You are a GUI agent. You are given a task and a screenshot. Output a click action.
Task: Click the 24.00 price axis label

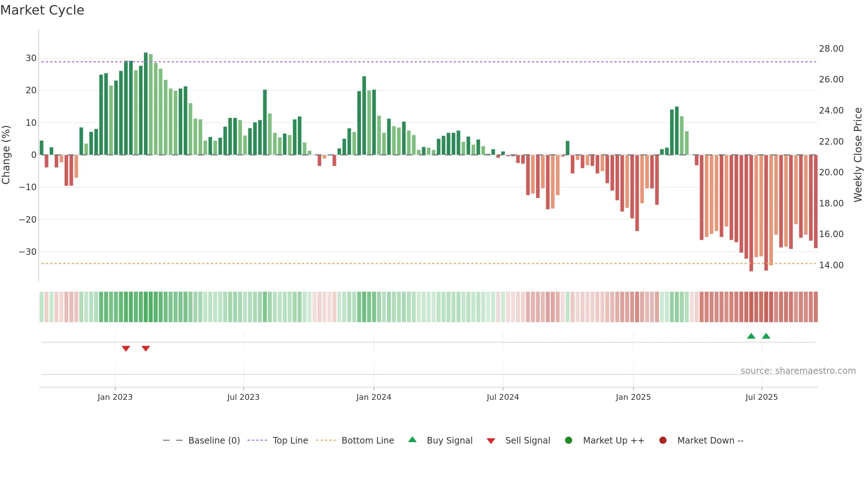point(831,110)
